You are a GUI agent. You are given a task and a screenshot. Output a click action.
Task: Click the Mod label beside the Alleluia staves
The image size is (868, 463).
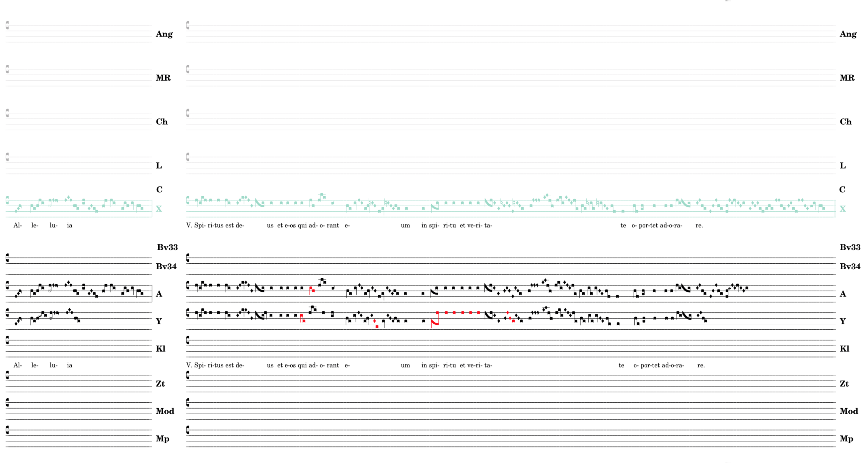click(165, 411)
